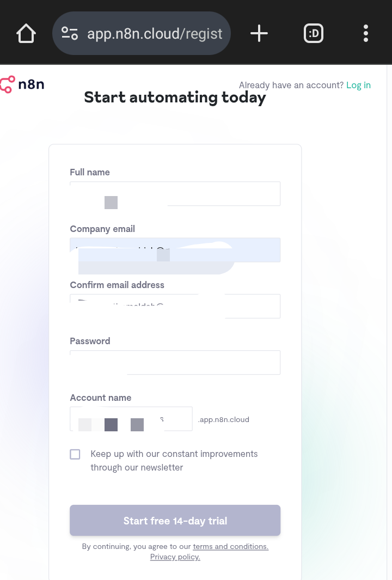Click into the Password field
Viewport: 392px width, 580px height.
(175, 362)
